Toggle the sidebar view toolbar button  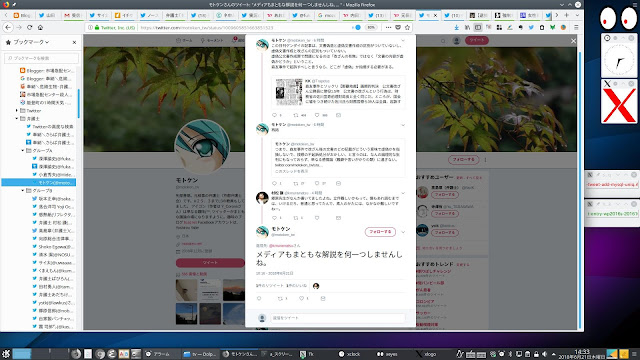[x=478, y=27]
